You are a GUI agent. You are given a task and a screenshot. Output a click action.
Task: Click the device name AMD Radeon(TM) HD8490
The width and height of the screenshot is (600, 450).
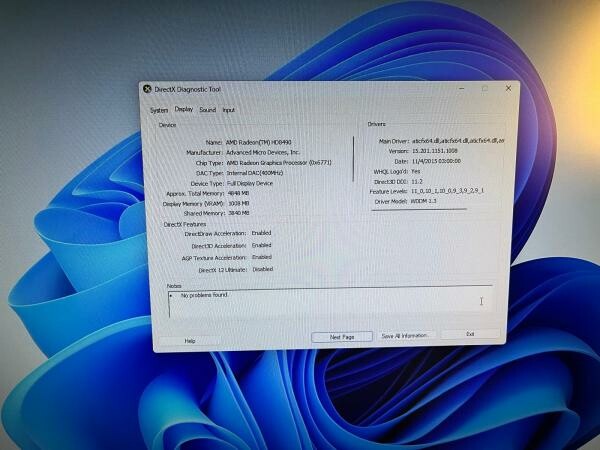258,142
